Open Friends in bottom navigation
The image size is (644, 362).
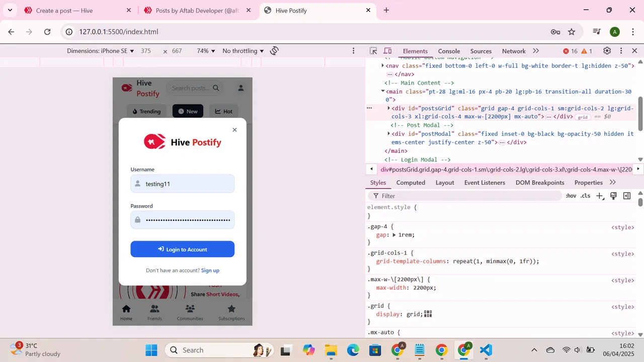[x=154, y=312]
